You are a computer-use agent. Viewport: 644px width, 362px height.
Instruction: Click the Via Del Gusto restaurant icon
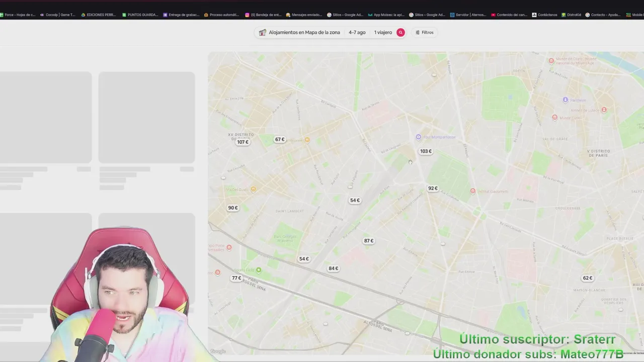[253, 189]
